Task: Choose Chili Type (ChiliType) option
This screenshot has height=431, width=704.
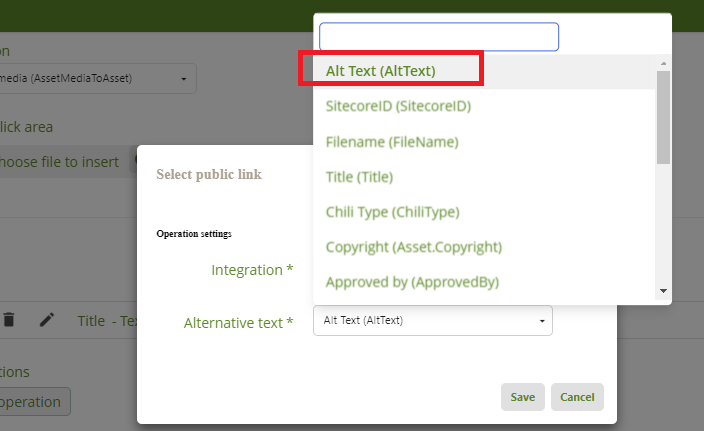Action: (392, 212)
